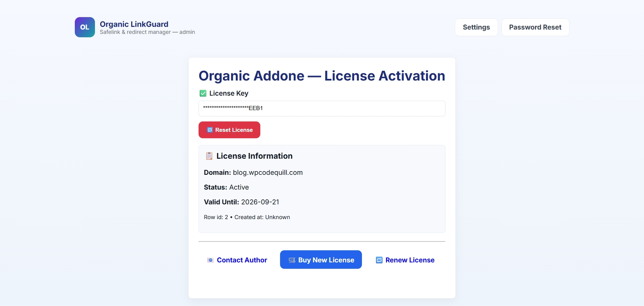Focus the masked license key field
The height and width of the screenshot is (306, 644).
322,108
